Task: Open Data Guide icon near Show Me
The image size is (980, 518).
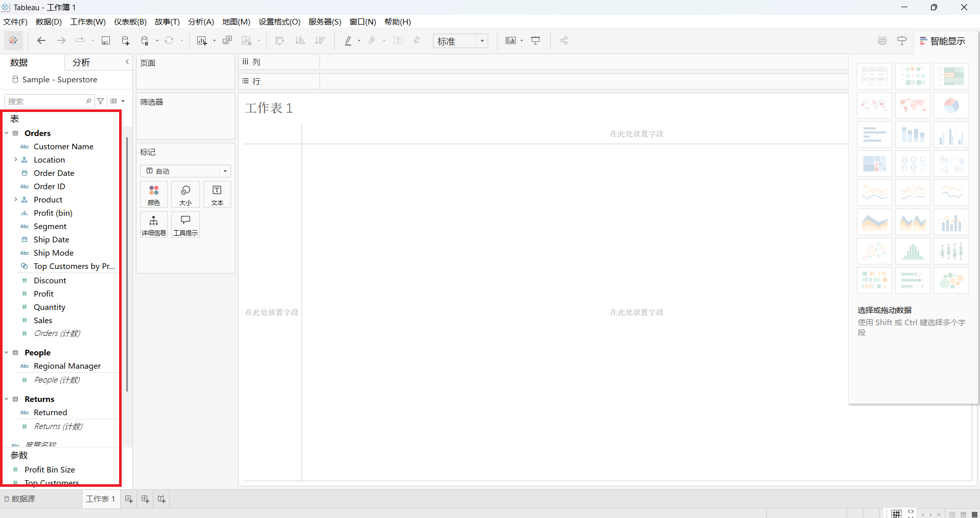Action: click(x=882, y=40)
